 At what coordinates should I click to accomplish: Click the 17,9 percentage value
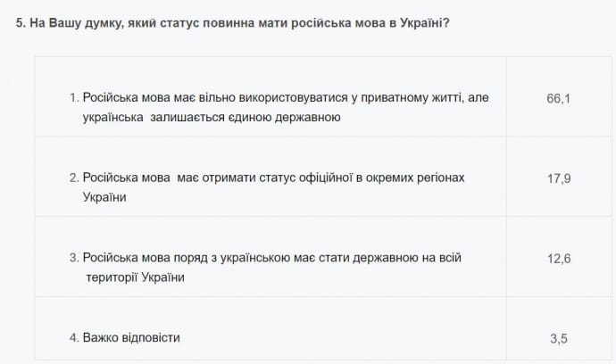(x=559, y=178)
